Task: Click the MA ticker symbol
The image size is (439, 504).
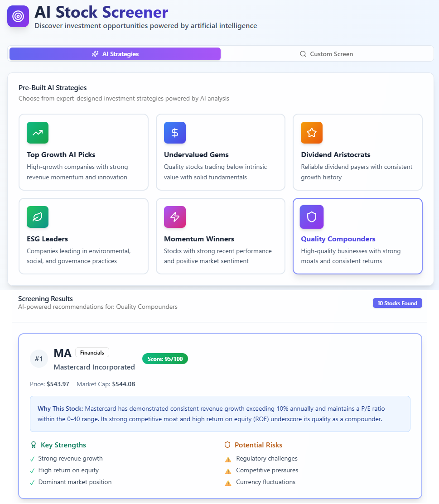Action: pyautogui.click(x=63, y=353)
